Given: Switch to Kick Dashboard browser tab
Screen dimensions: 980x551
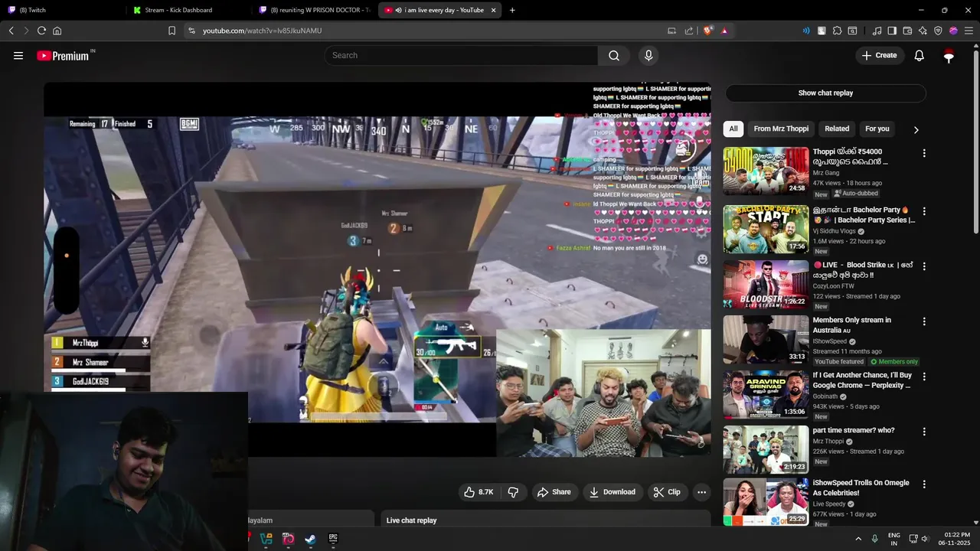Looking at the screenshot, I should tap(188, 10).
